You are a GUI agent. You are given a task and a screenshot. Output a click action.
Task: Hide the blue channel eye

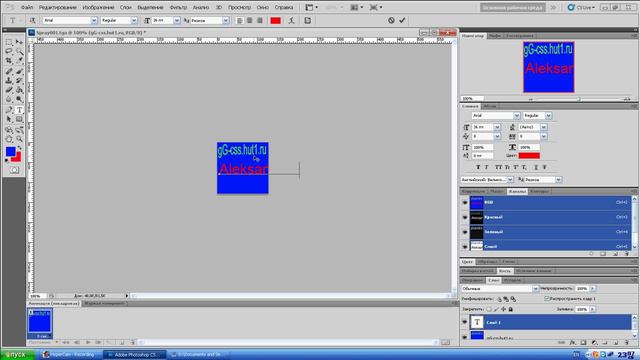tap(464, 247)
